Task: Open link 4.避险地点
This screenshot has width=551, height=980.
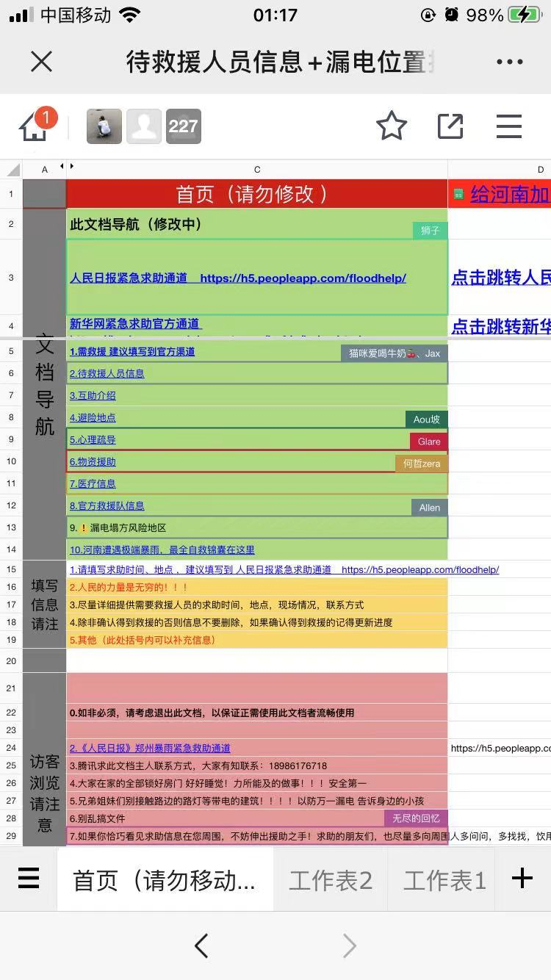Action: [x=93, y=417]
